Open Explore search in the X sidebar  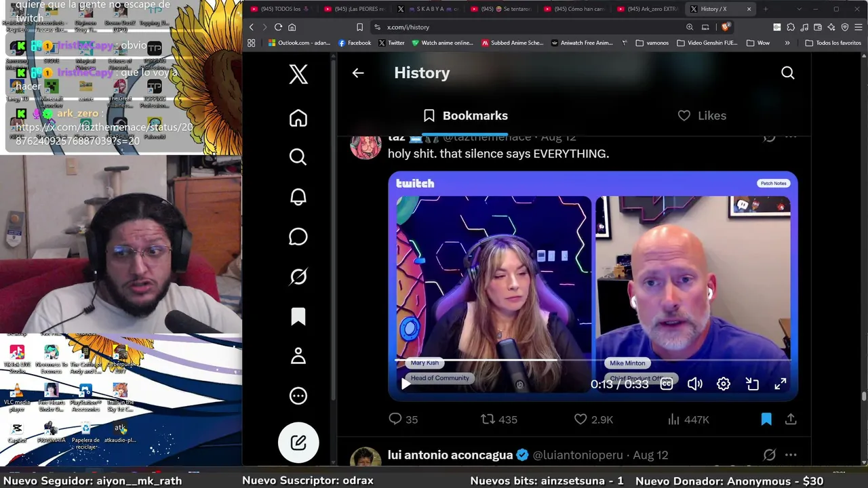tap(298, 157)
